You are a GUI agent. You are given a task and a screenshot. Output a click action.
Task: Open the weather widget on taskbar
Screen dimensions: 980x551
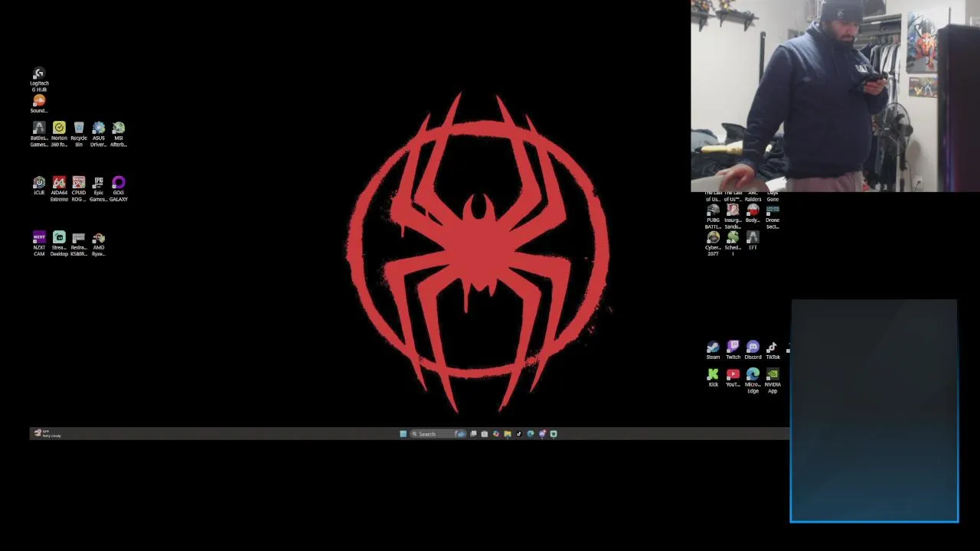click(x=47, y=434)
